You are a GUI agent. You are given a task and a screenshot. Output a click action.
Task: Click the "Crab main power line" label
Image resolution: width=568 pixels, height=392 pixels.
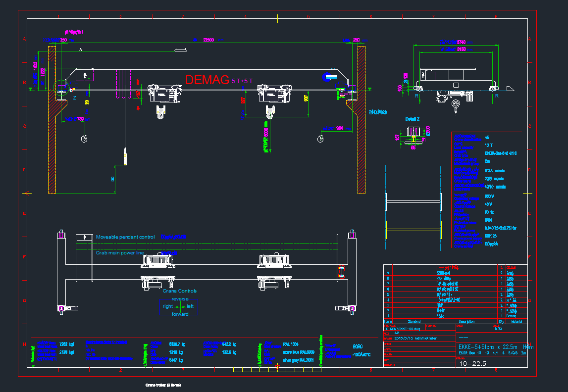click(120, 253)
